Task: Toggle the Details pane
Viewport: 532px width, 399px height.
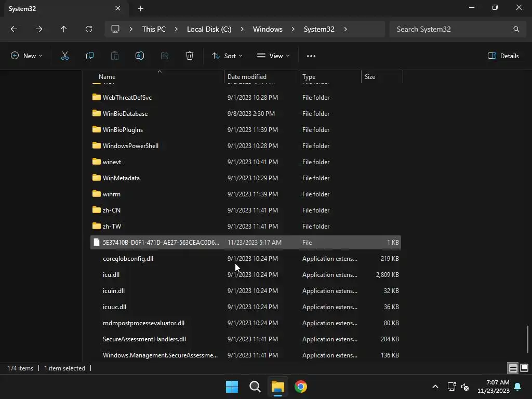Action: point(503,56)
